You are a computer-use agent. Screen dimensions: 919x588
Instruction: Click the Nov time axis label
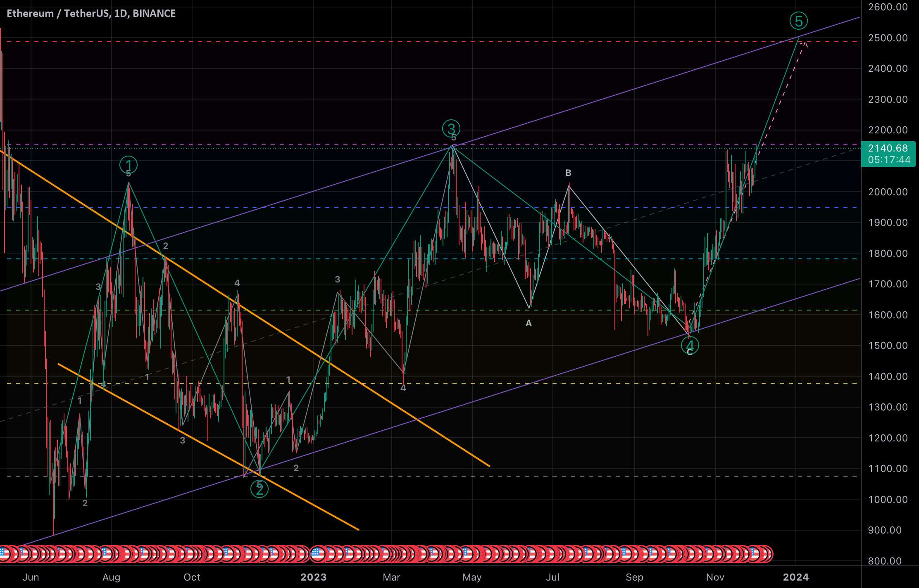[x=715, y=577]
